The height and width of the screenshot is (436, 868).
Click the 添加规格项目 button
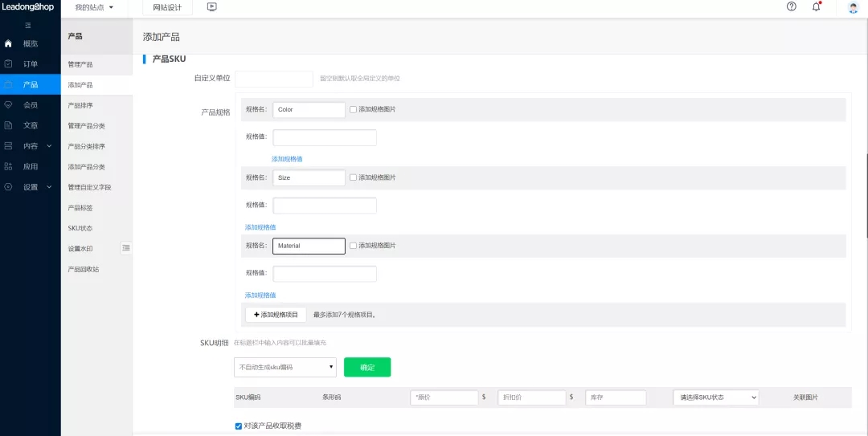[276, 315]
